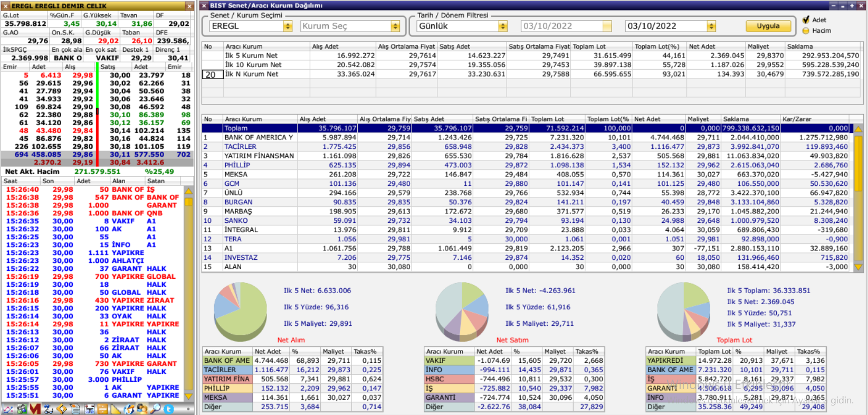Click the orange divide-sign icon
This screenshot has width=868, height=415.
(102, 409)
